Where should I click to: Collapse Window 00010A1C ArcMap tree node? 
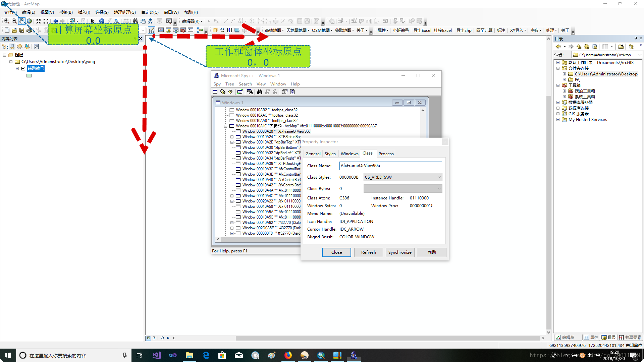pos(225,126)
